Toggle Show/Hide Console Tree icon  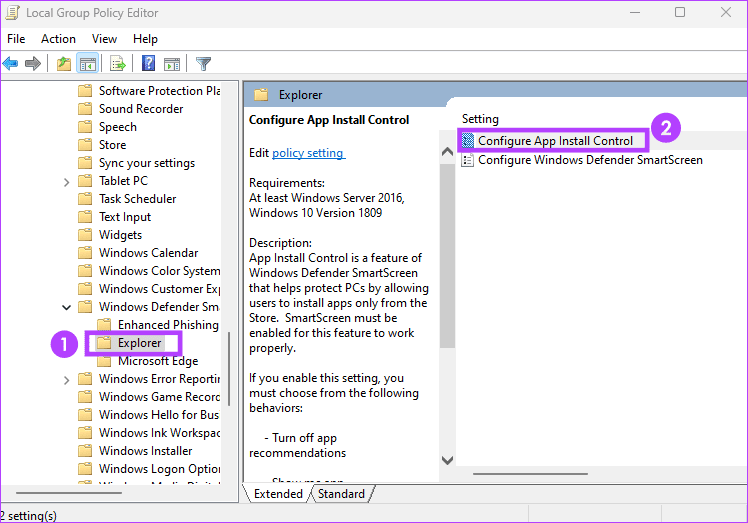[x=88, y=64]
